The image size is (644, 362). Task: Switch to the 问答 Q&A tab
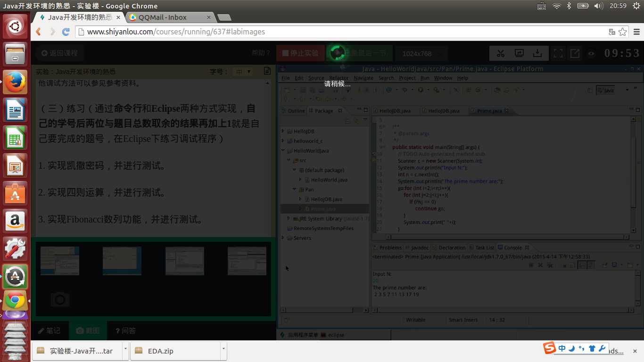(x=126, y=331)
